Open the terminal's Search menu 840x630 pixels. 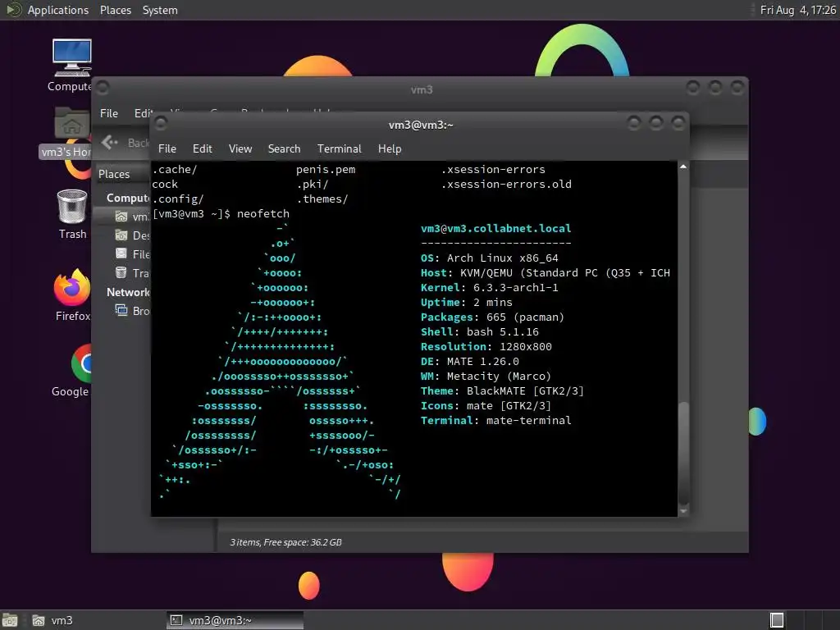[x=284, y=149]
